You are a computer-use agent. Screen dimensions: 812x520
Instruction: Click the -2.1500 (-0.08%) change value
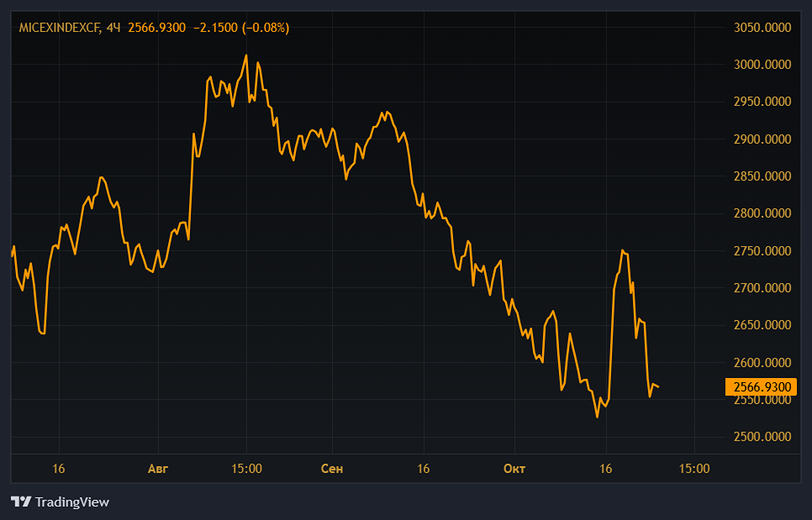pos(241,28)
